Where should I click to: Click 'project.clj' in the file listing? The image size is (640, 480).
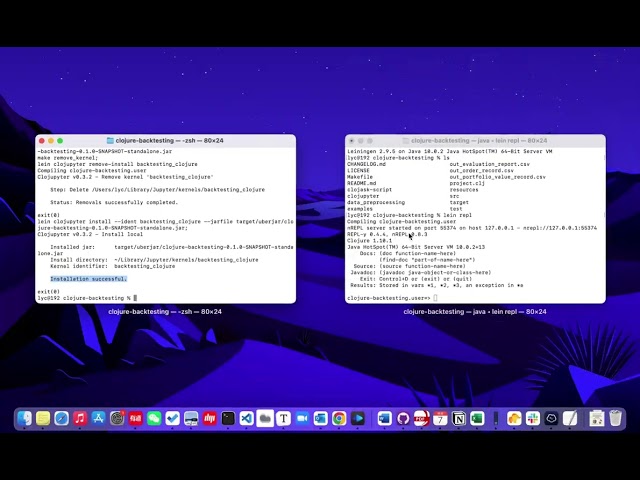467,183
